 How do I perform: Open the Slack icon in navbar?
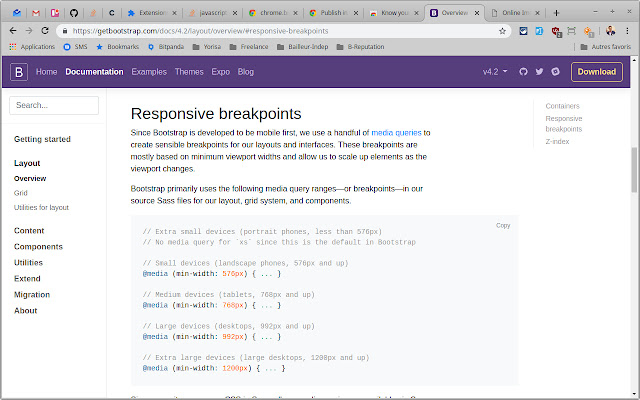tap(555, 72)
